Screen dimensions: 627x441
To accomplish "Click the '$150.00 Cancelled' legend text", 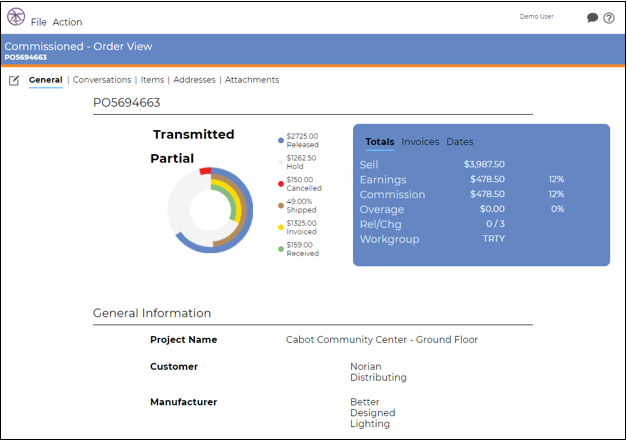I will pyautogui.click(x=304, y=184).
